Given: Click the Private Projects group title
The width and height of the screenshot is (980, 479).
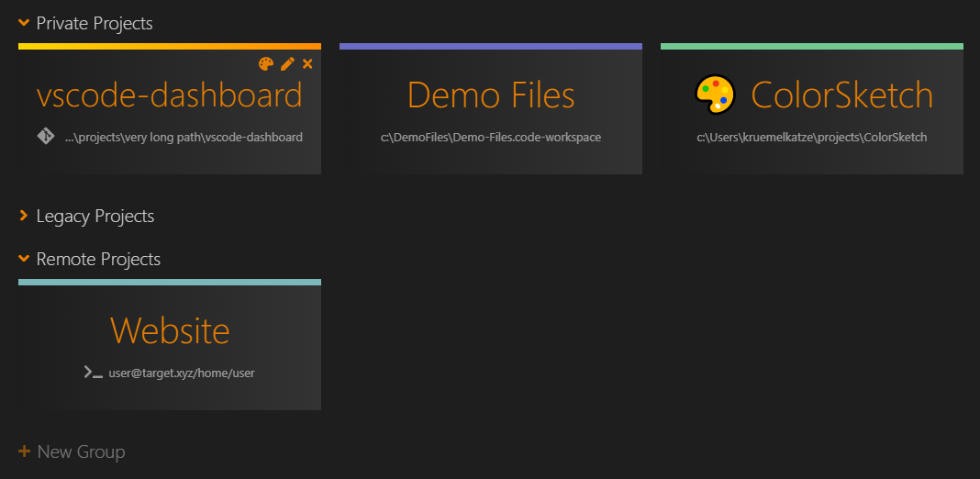Looking at the screenshot, I should coord(95,24).
